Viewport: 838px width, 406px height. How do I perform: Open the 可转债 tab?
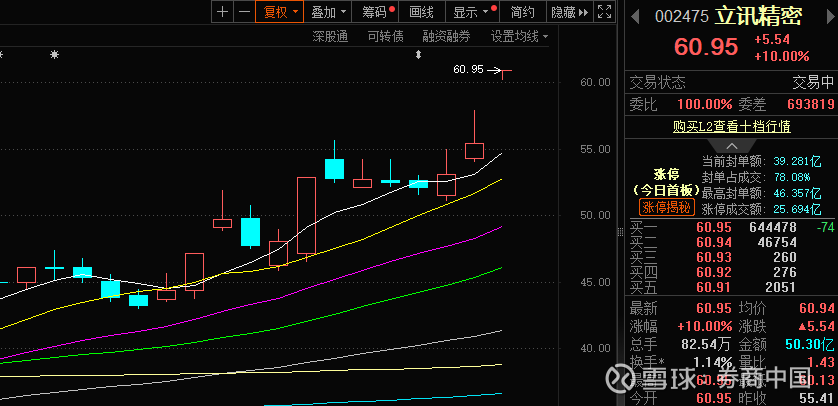385,37
